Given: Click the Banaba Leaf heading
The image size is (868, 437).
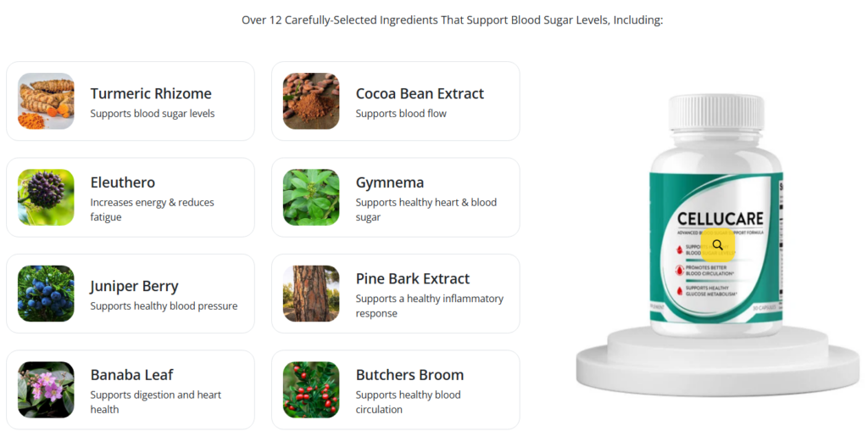Looking at the screenshot, I should pos(131,374).
